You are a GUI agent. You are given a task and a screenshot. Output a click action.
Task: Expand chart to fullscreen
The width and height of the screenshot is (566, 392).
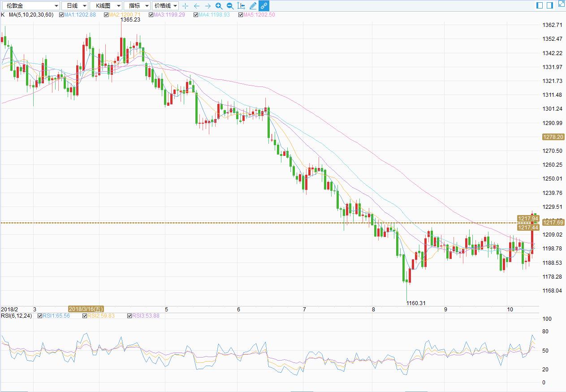coord(561,4)
